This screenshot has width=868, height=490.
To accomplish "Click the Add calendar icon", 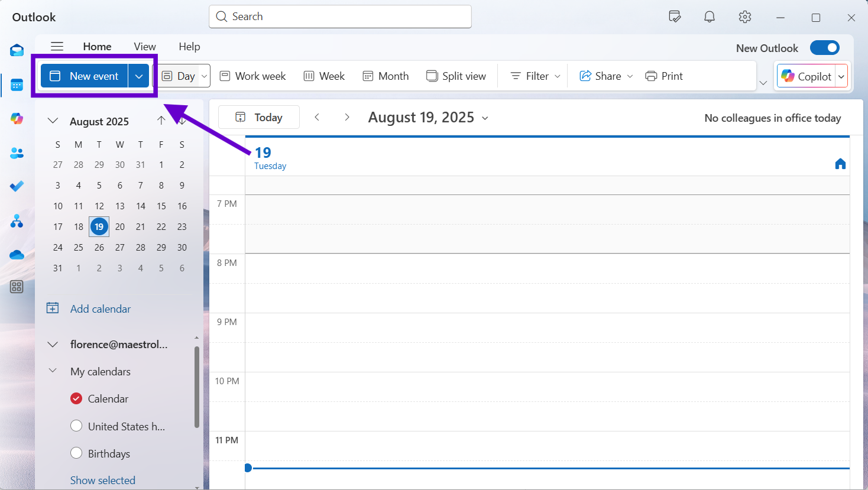I will pos(53,308).
